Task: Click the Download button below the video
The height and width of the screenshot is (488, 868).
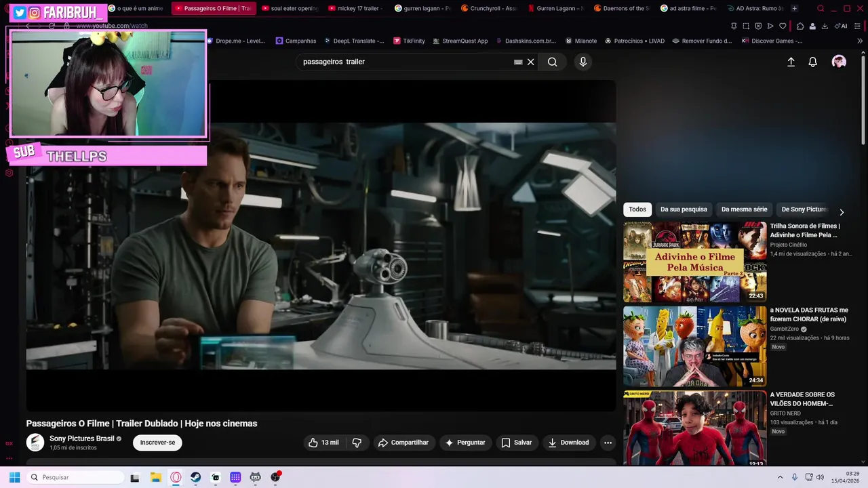Action: (x=568, y=443)
